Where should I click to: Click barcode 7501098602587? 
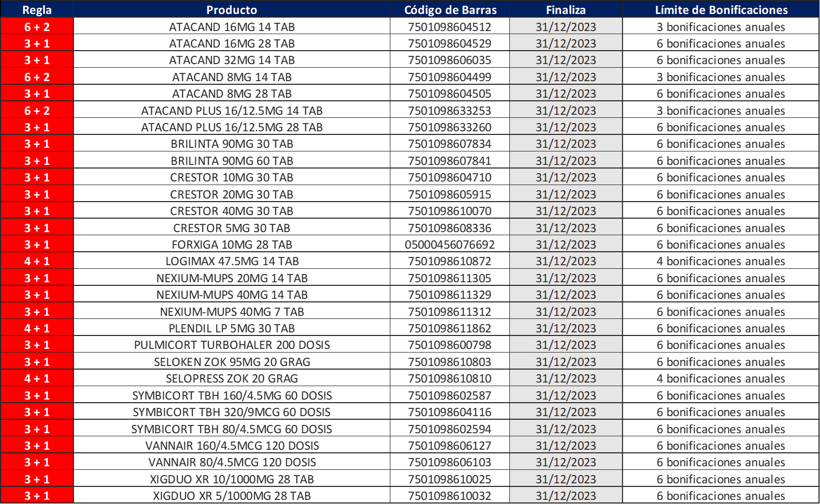point(450,395)
